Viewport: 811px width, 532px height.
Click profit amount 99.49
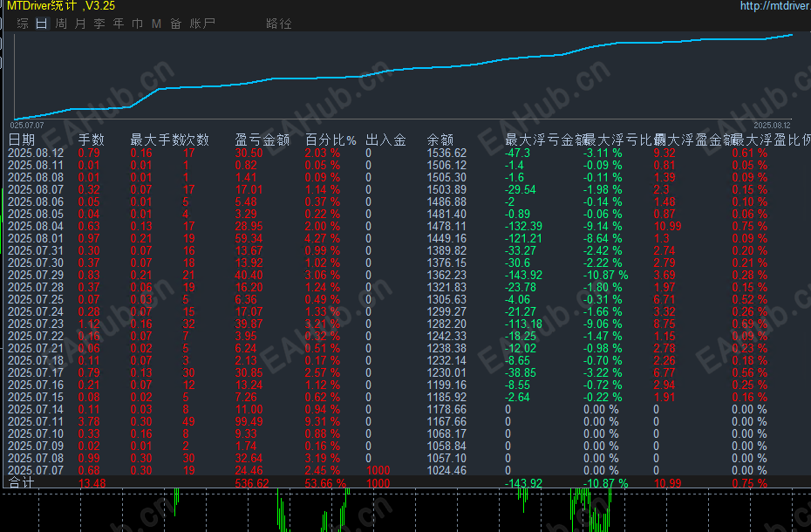pos(249,422)
